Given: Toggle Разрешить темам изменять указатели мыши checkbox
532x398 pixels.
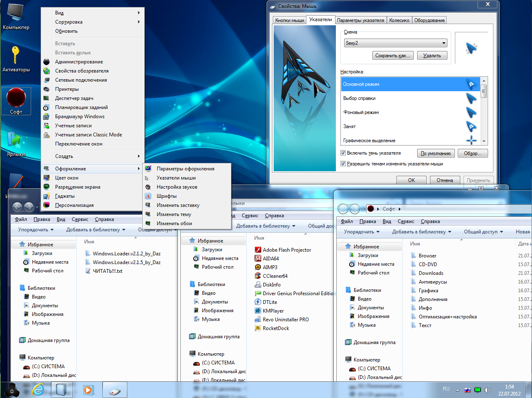Looking at the screenshot, I should click(343, 164).
